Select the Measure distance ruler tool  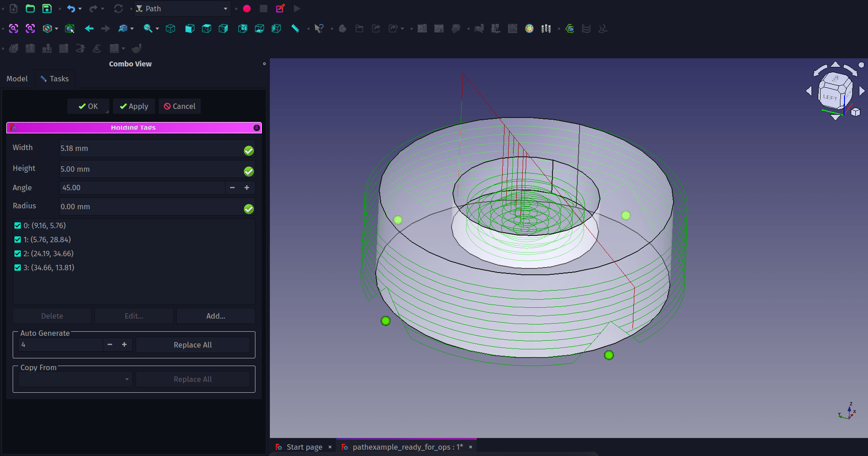(295, 28)
